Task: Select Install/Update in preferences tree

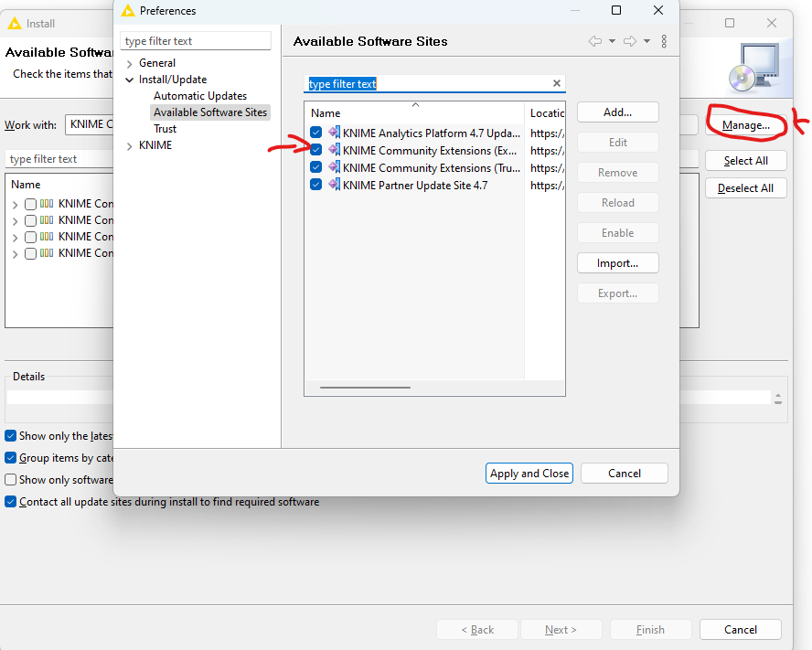Action: pos(173,80)
